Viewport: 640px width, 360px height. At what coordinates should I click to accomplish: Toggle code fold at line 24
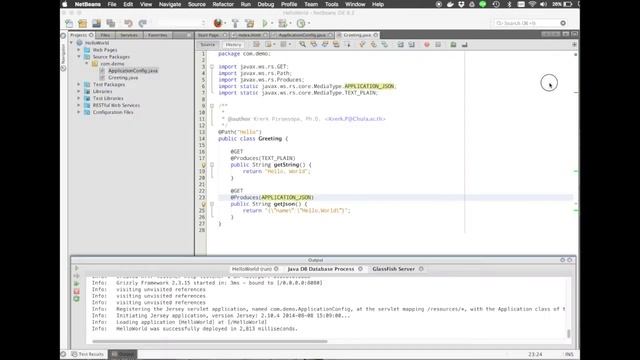tap(212, 204)
